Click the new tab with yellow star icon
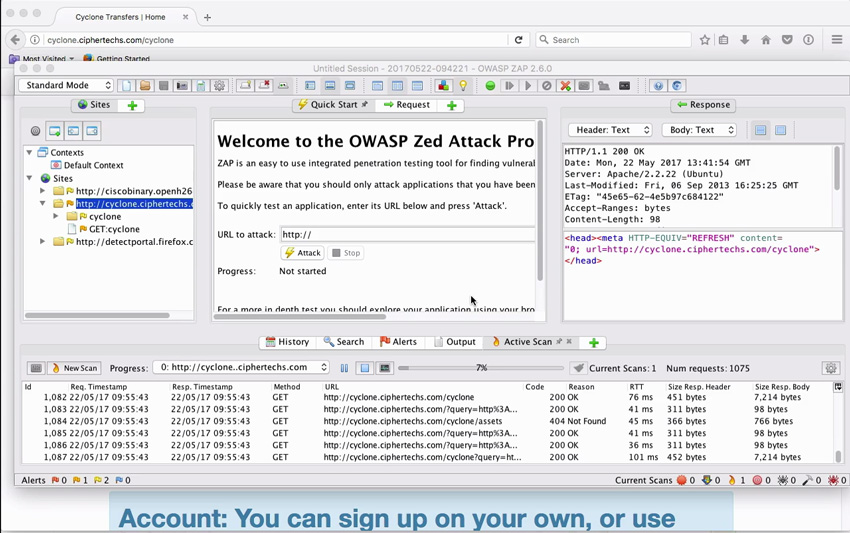The image size is (850, 533). (x=245, y=86)
